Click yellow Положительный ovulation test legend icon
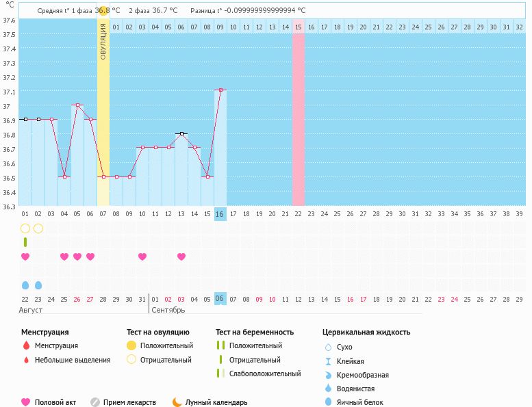The height and width of the screenshot is (407, 532). coord(131,346)
